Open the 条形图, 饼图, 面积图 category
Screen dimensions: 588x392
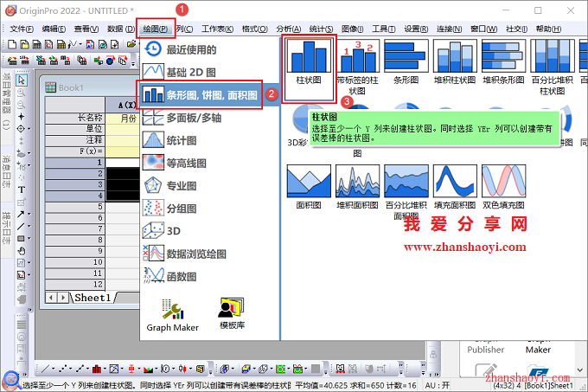(209, 95)
